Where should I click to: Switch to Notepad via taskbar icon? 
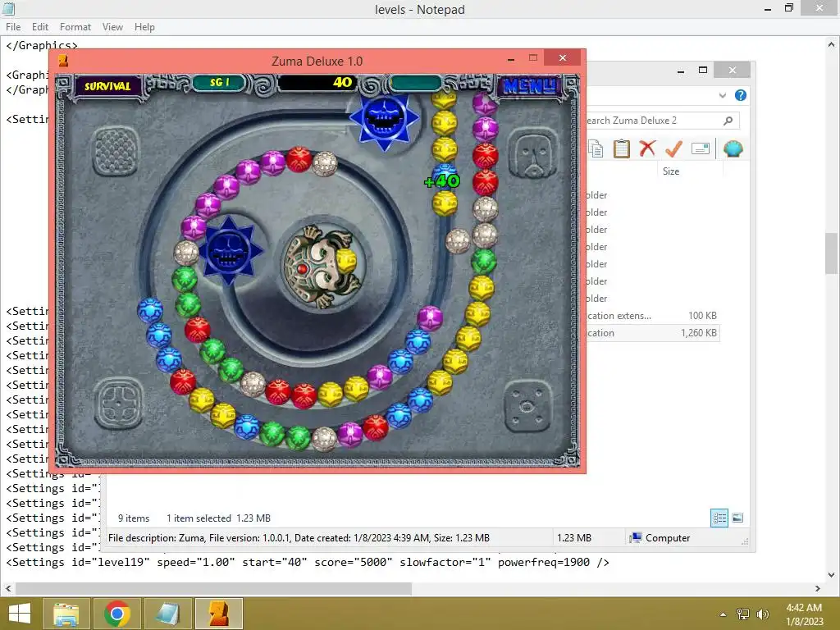[x=167, y=614]
